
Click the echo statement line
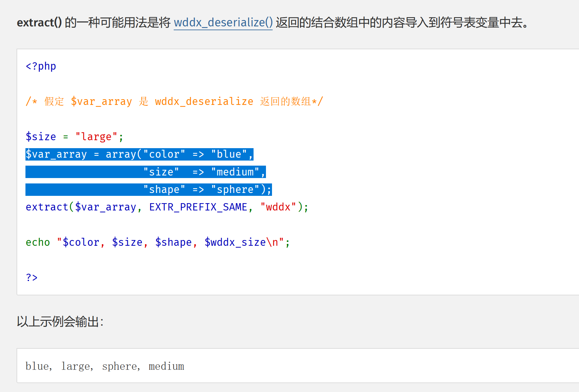[158, 242]
